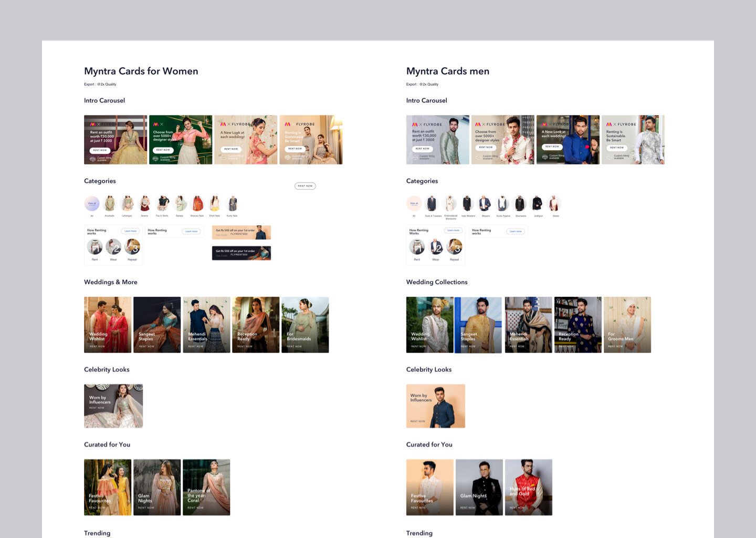
Task: Open men's Rent an outfit worth ₹30,000 banner
Action: coord(438,140)
